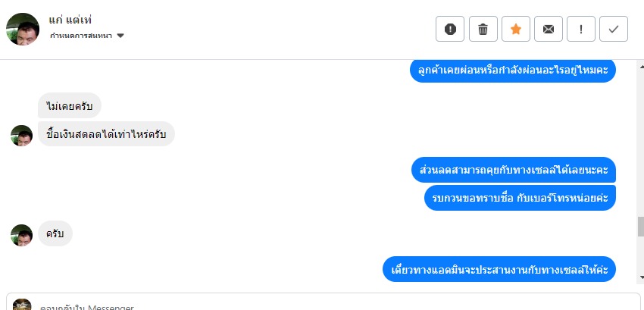Select the blue reply about ส่วนลด

click(514, 169)
